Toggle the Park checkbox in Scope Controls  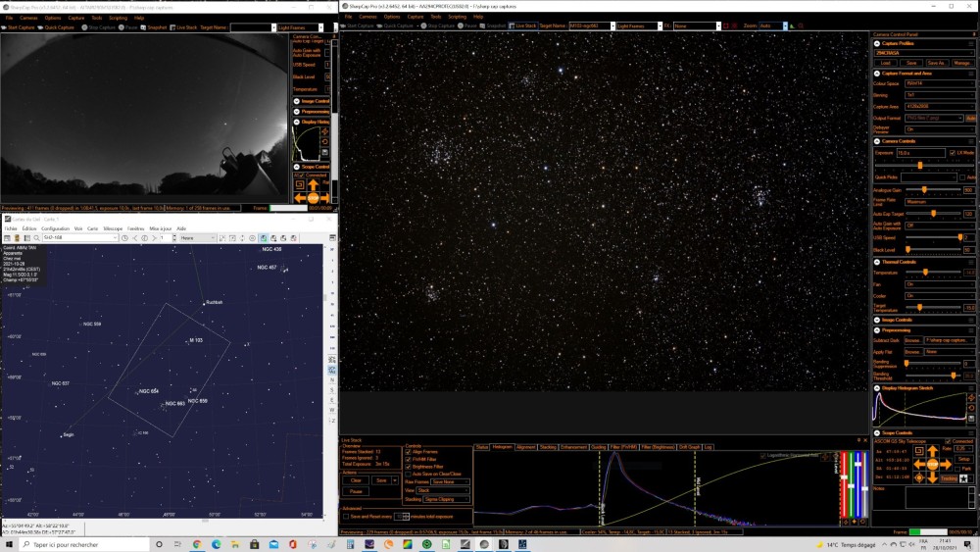pos(957,469)
